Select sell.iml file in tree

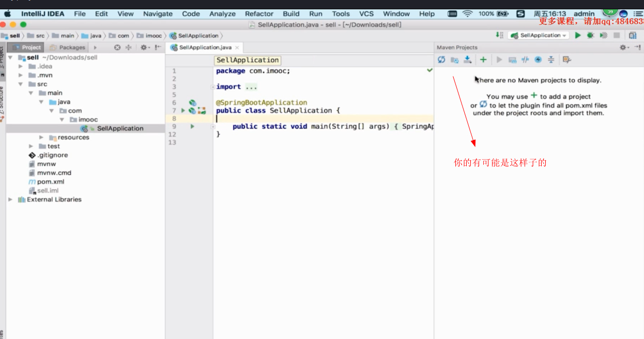pos(43,191)
